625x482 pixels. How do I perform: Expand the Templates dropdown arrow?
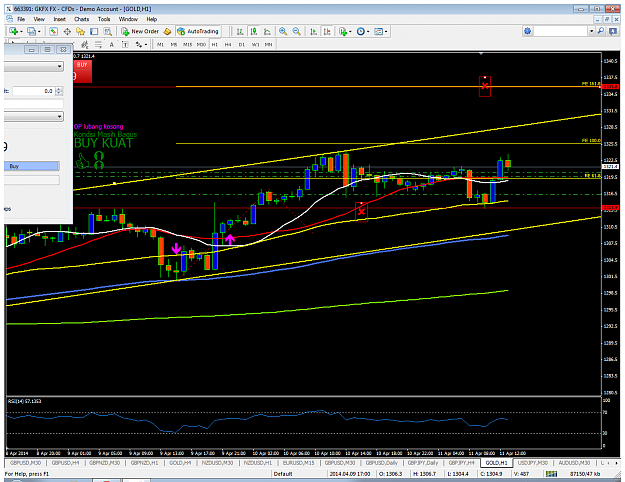point(386,31)
